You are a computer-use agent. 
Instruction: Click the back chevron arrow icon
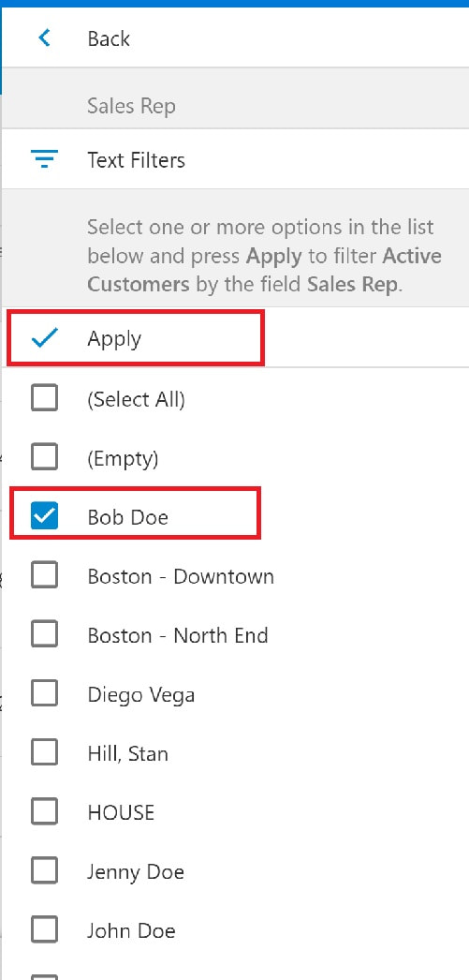click(x=44, y=38)
